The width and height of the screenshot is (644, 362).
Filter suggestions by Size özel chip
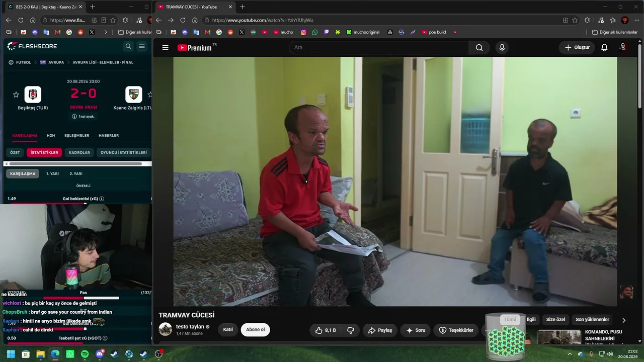coord(555,320)
